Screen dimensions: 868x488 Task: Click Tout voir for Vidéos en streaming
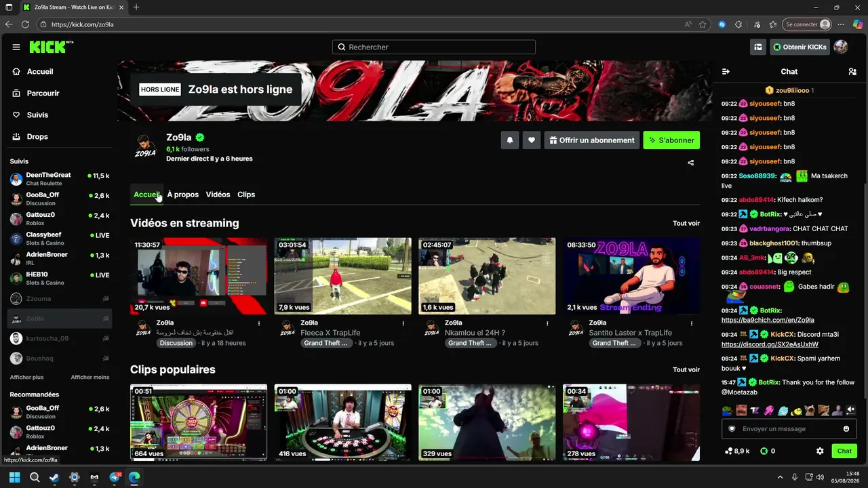686,223
